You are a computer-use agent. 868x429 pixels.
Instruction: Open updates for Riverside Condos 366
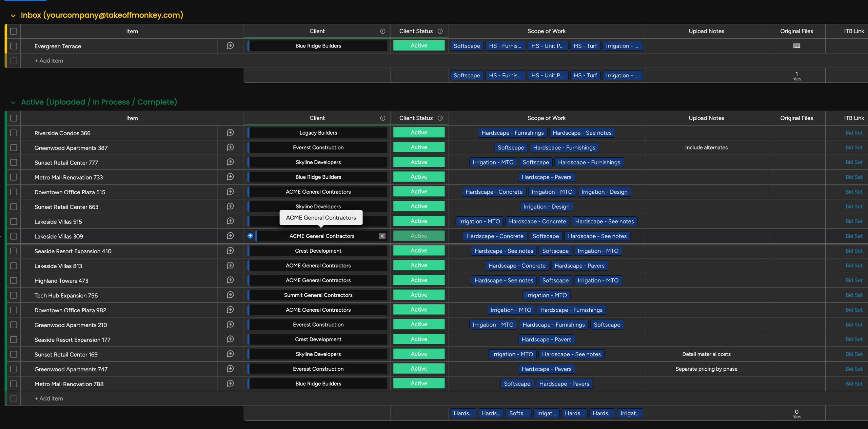tap(230, 133)
